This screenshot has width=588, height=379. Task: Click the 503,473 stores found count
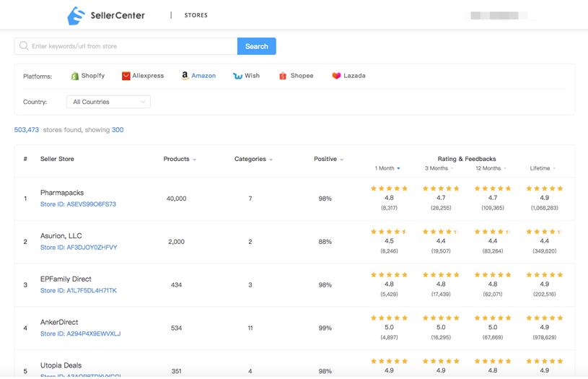coord(26,130)
